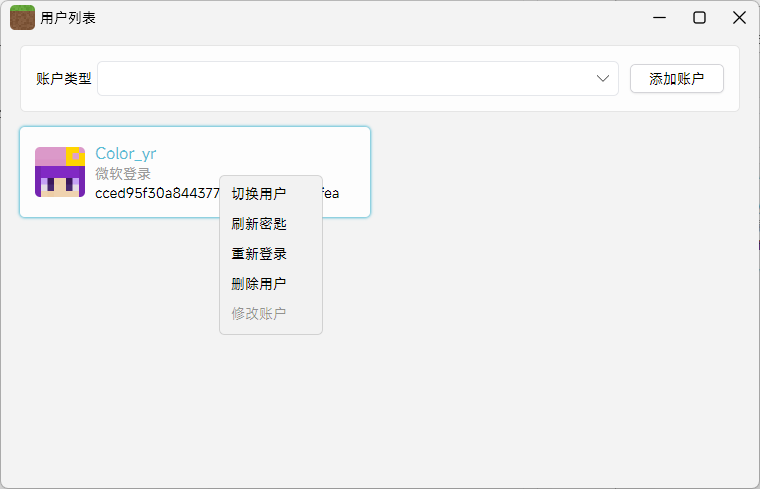
Task: Click the 用户列表 window title text
Action: [x=68, y=18]
